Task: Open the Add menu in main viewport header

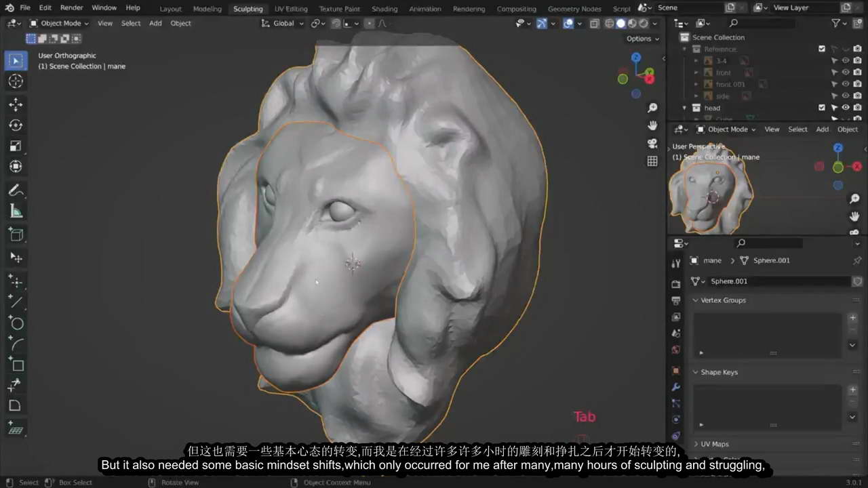Action: [x=155, y=23]
